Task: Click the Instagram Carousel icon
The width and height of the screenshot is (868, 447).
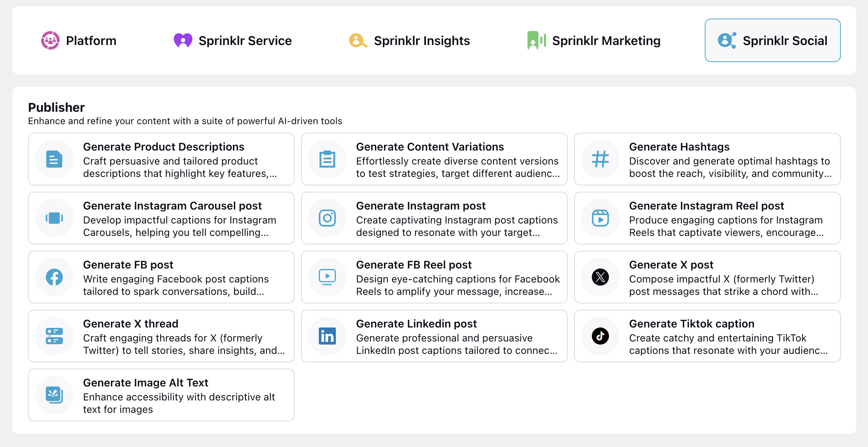Action: pyautogui.click(x=54, y=218)
